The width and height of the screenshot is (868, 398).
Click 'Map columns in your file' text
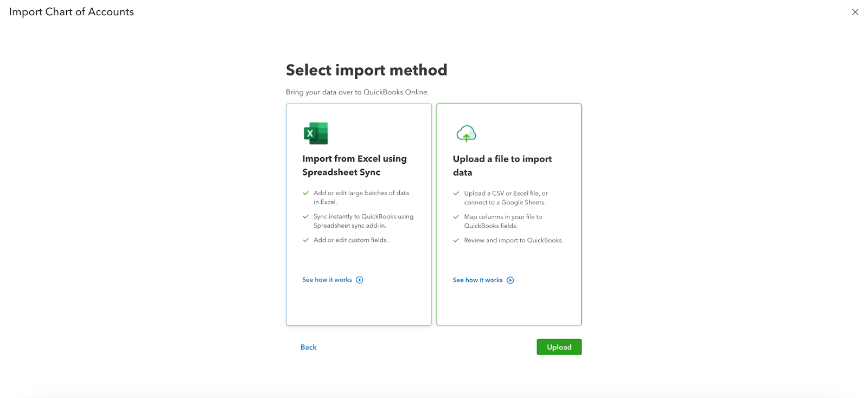[x=503, y=221]
